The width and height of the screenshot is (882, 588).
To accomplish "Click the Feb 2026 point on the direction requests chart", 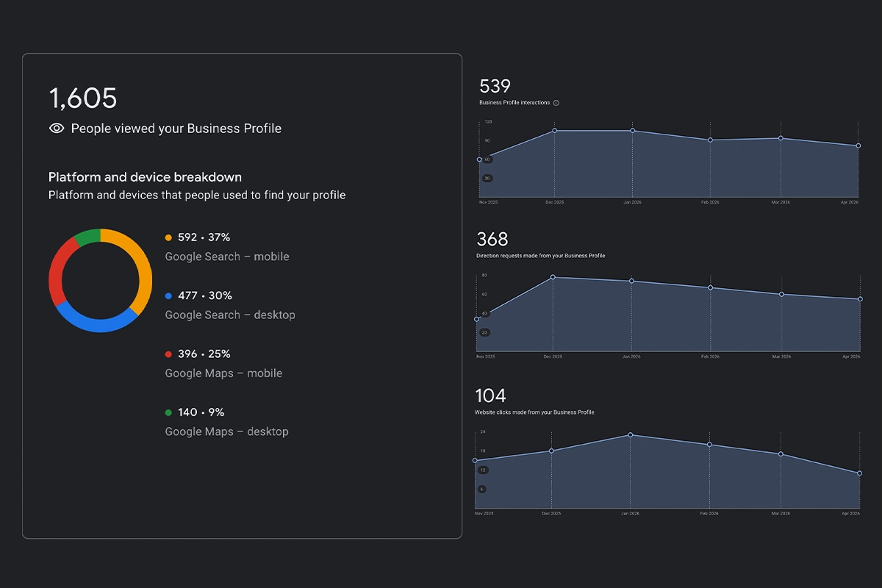I will click(x=710, y=287).
